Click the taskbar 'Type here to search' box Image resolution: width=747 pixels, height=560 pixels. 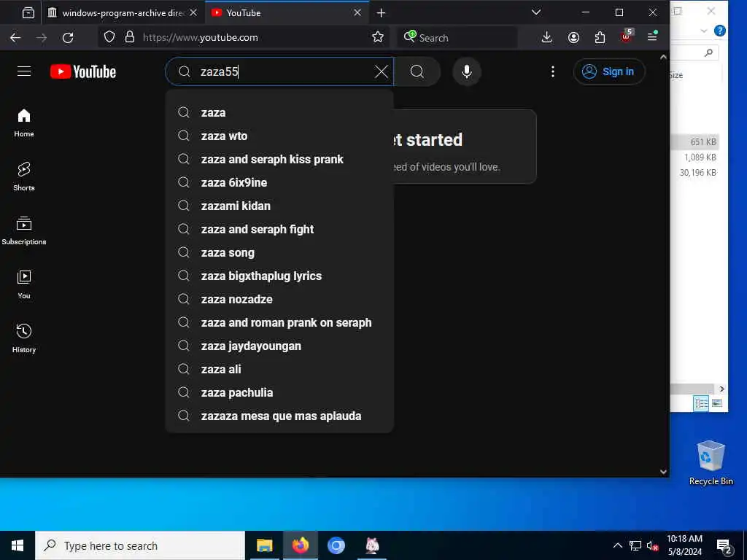point(140,545)
